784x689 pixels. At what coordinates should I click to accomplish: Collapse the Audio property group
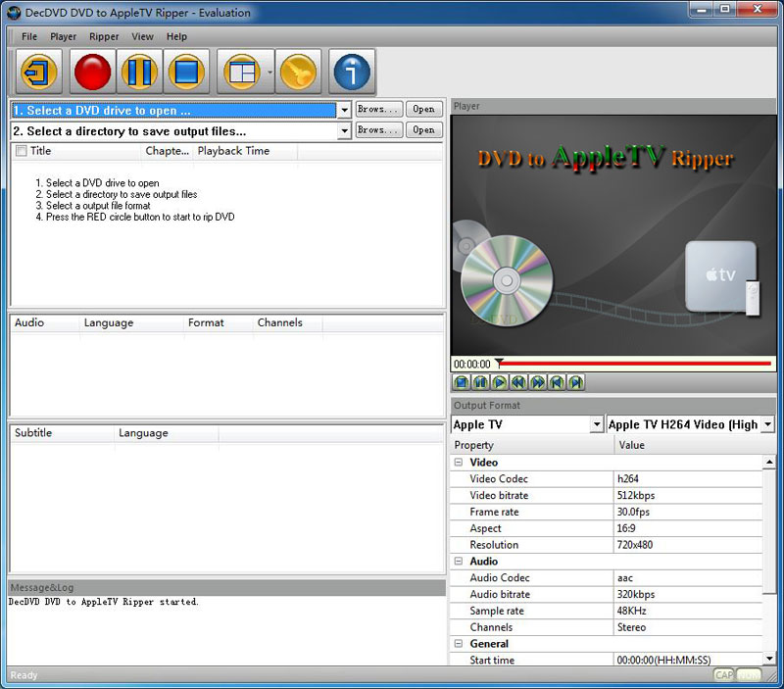[458, 562]
